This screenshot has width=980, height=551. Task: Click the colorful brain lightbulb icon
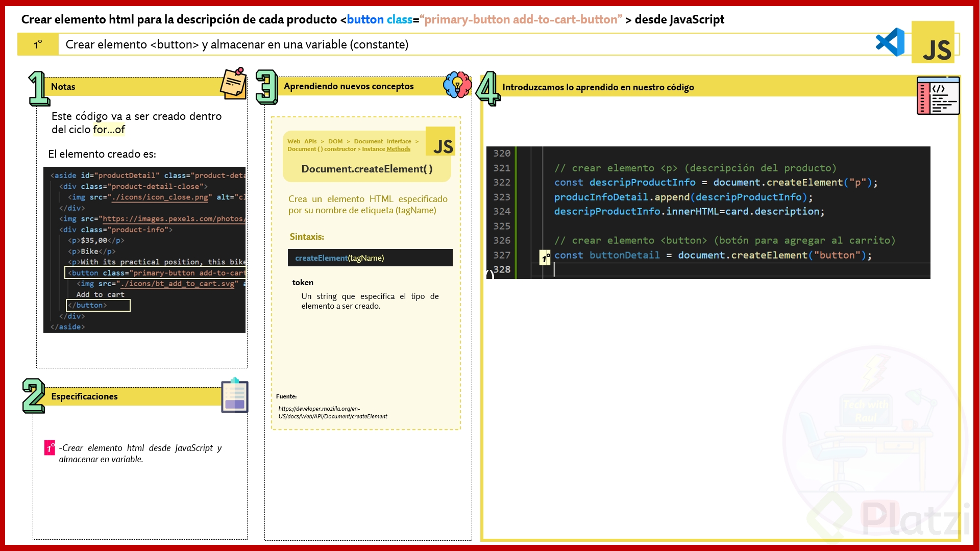pos(457,85)
